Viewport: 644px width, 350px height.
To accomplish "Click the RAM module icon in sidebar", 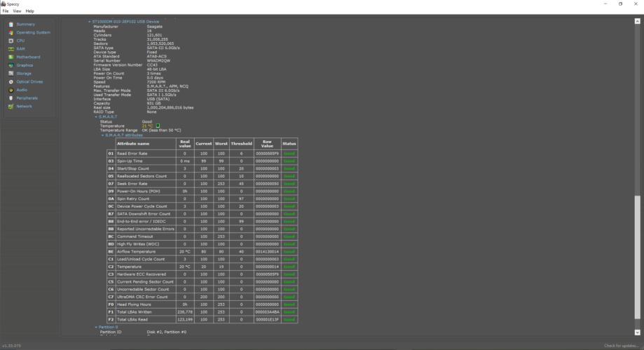I will (11, 49).
